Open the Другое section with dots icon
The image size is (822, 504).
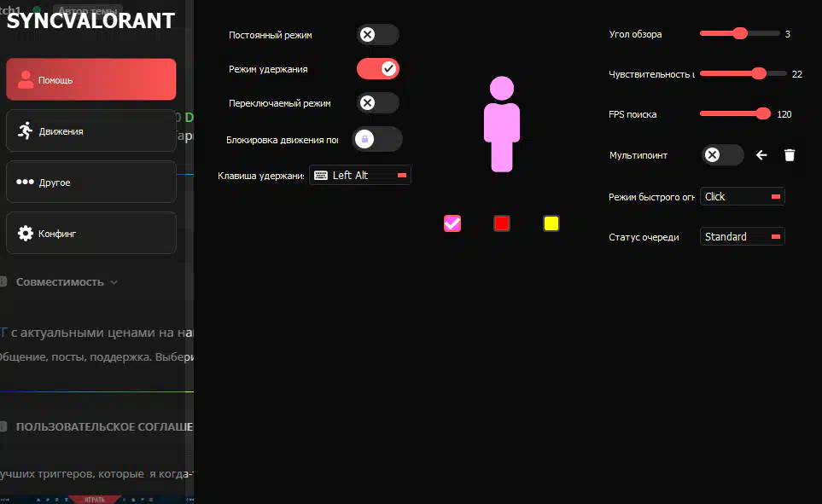[x=90, y=182]
